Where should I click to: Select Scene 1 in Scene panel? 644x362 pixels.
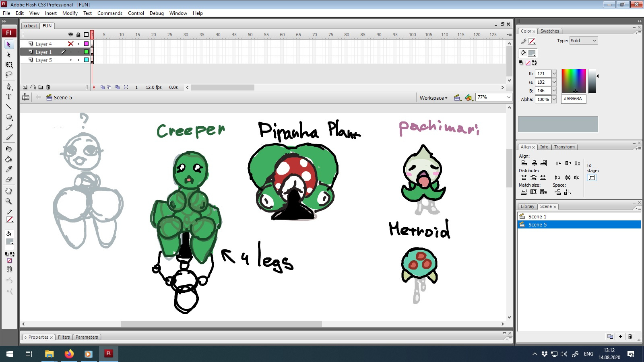579,216
